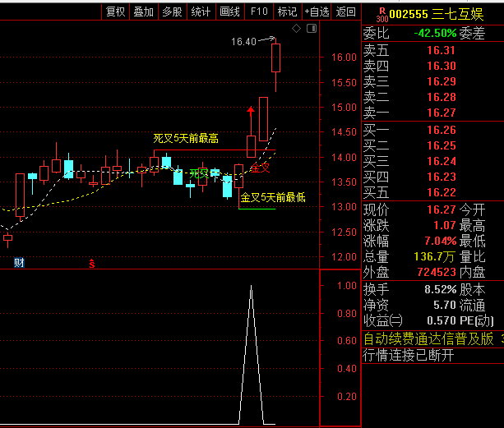The height and width of the screenshot is (428, 504).
Task: Click the 16.40 high price label
Action: pos(243,42)
